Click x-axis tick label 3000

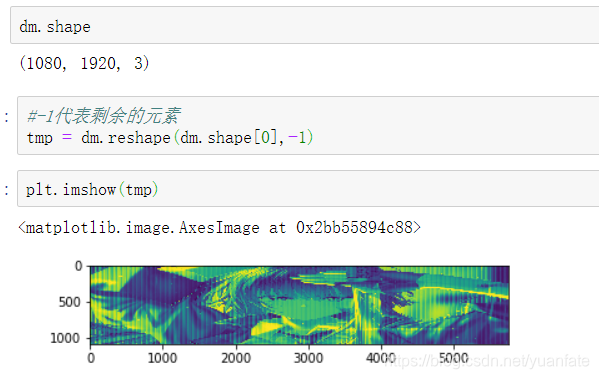(x=309, y=358)
